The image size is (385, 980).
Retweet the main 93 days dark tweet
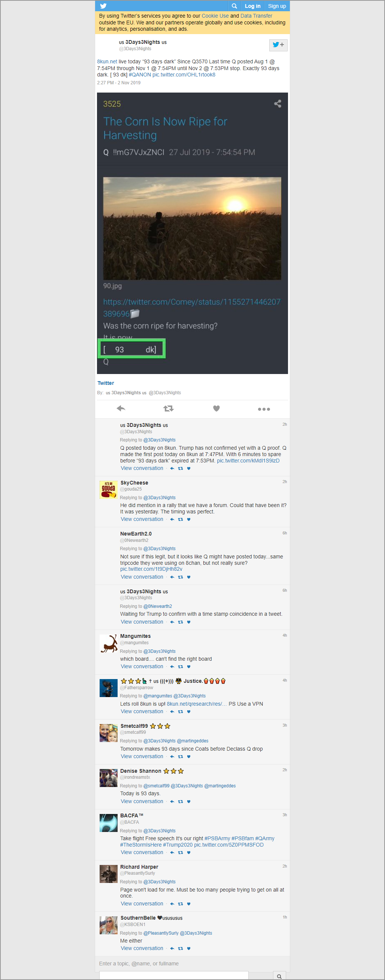[169, 408]
